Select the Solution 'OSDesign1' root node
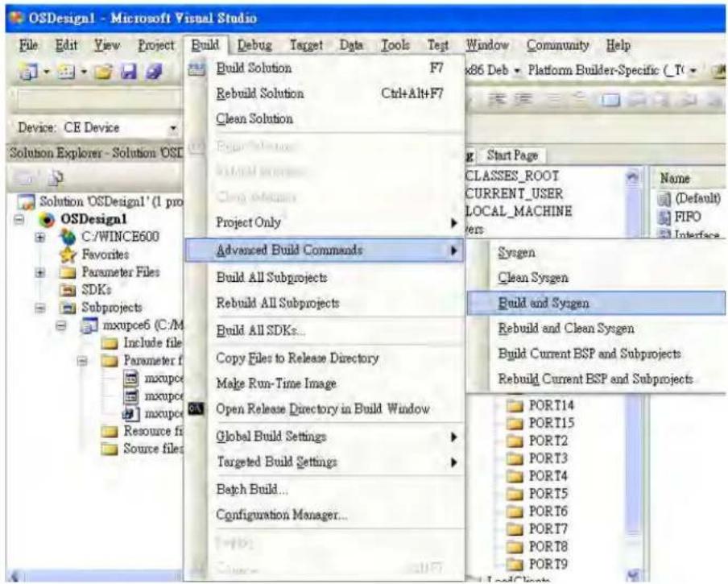Viewport: 728px width, 584px height. click(x=110, y=202)
